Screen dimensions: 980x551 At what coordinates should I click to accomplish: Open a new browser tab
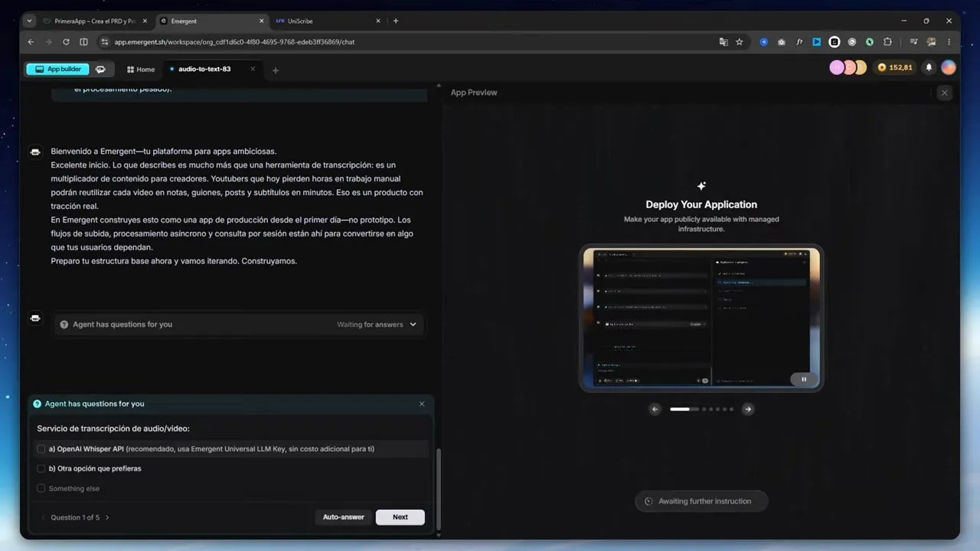pos(396,21)
